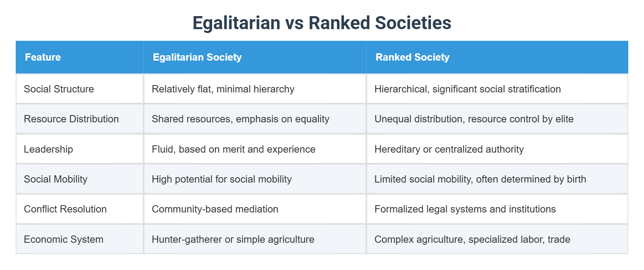
Task: Click the Social Structure row label
Action: (x=59, y=89)
